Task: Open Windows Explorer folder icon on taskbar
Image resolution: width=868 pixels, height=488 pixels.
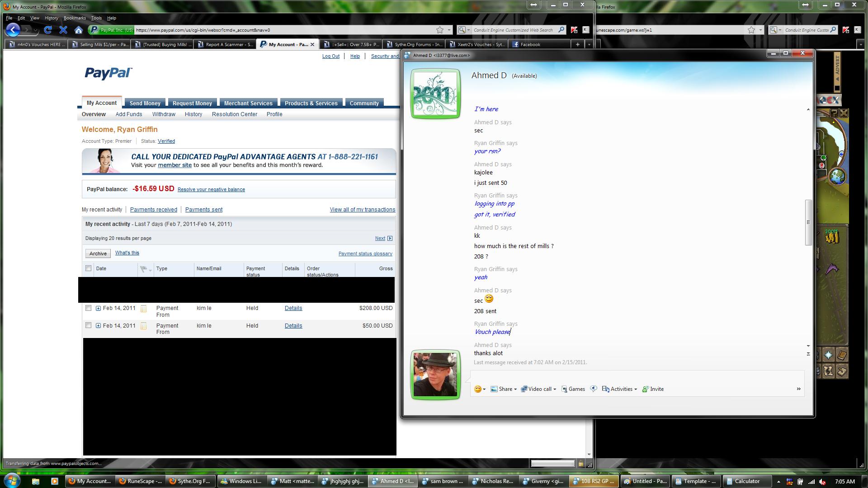Action: point(36,481)
